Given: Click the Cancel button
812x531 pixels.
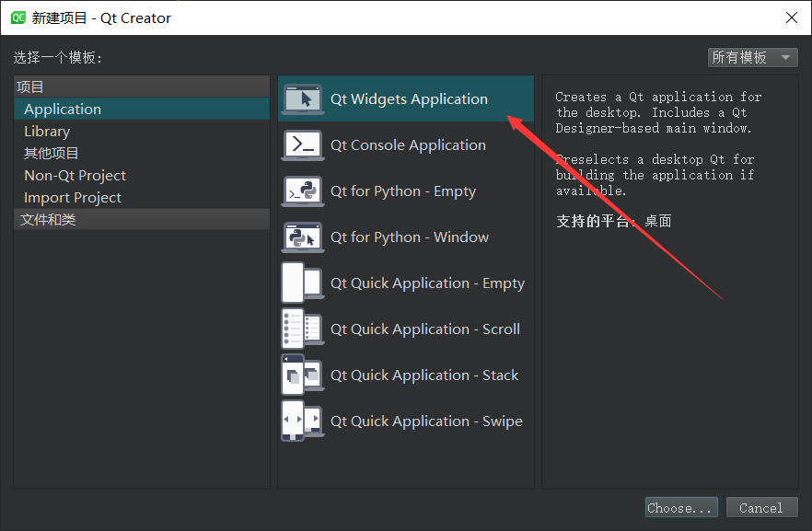Looking at the screenshot, I should 761,508.
